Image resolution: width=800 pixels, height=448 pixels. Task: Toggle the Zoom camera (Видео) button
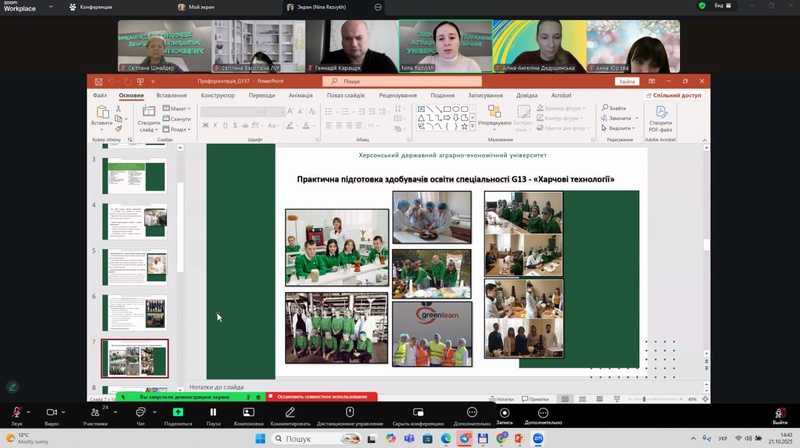click(52, 412)
